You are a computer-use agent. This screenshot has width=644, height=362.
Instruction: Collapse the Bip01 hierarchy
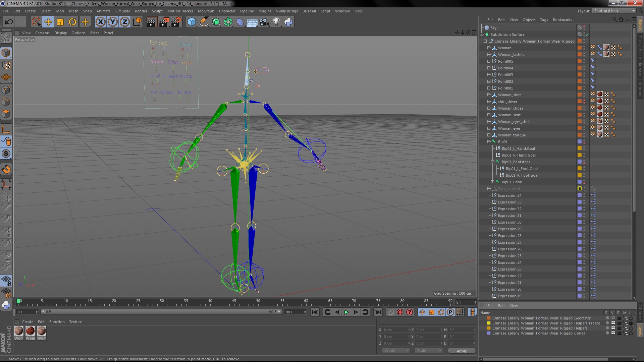pos(489,142)
